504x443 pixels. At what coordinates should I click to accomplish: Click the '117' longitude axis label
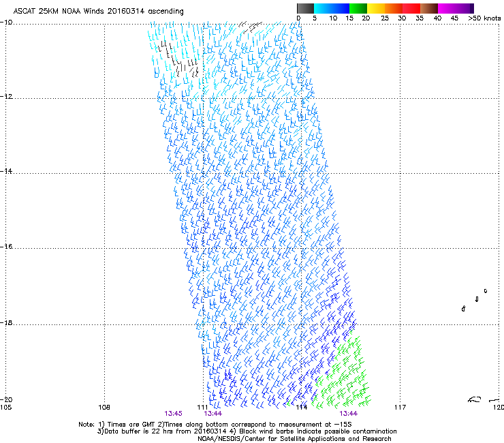pos(400,408)
